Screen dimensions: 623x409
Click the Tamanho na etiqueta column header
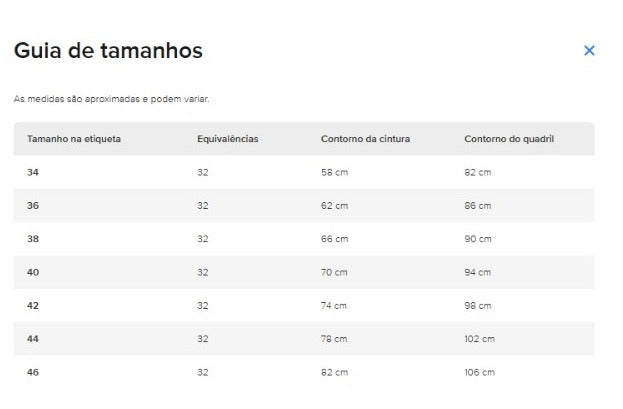(x=74, y=139)
